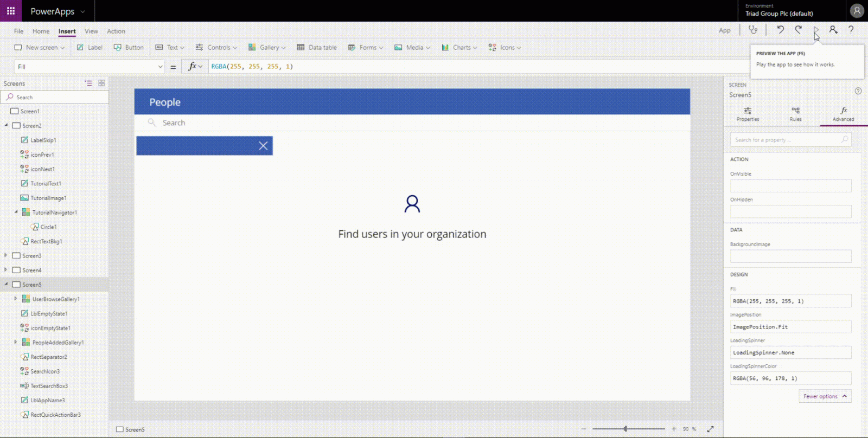Open the Controls dropdown
The height and width of the screenshot is (438, 868).
pyautogui.click(x=216, y=48)
